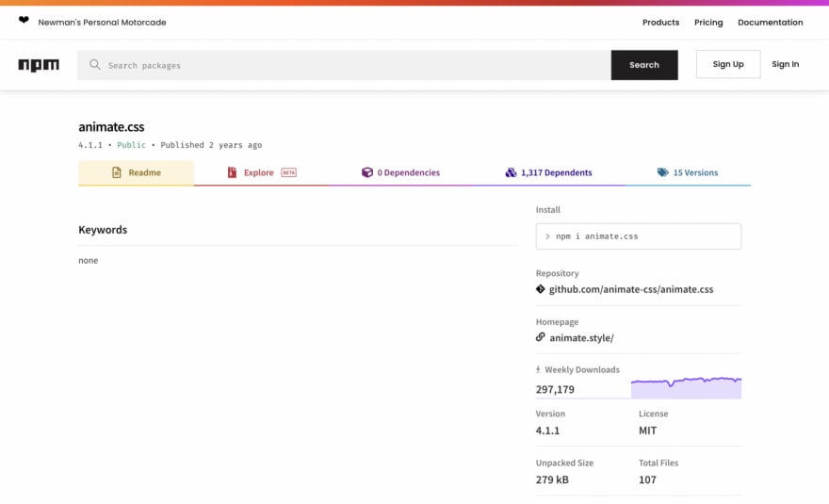Click the MIT license value
Screen dimensions: 829x504
(x=648, y=431)
